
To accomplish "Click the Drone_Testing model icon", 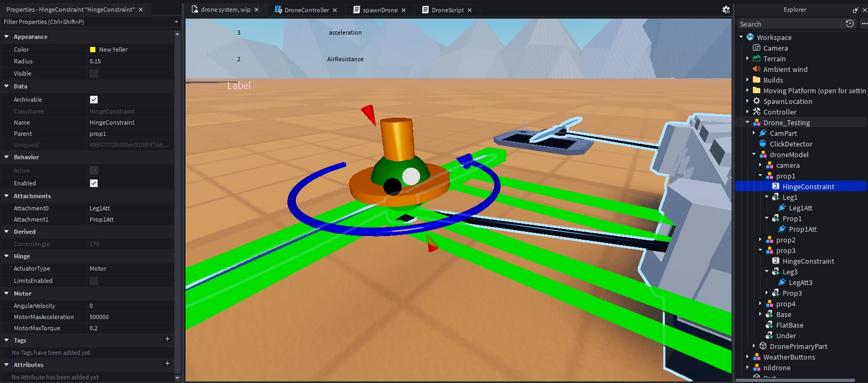I will coord(757,123).
